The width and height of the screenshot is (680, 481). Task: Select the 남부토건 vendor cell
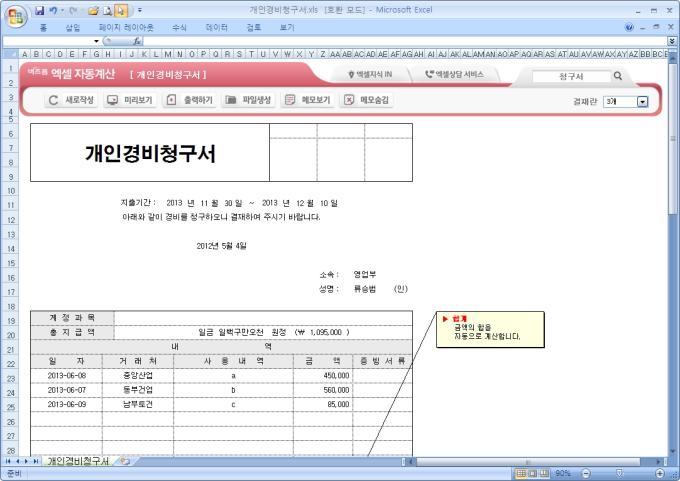[x=138, y=404]
